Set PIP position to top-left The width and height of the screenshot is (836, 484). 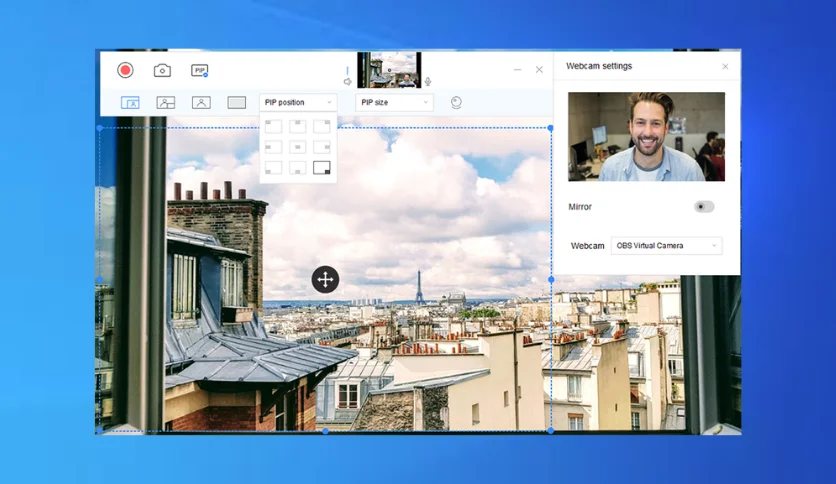tap(274, 126)
